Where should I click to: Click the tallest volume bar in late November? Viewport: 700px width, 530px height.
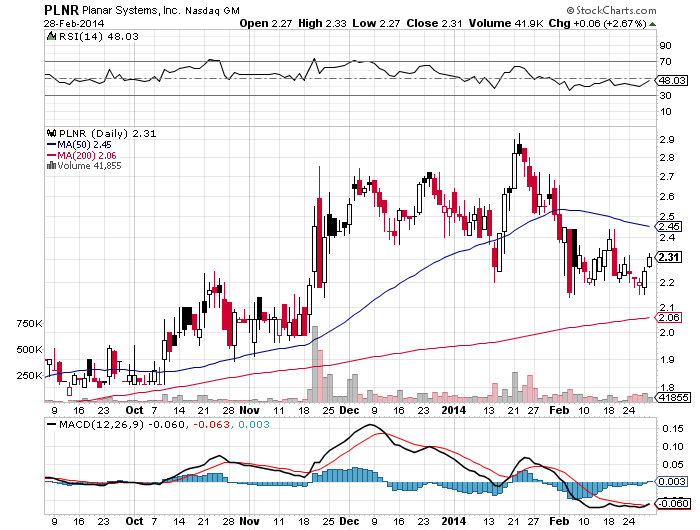(315, 364)
